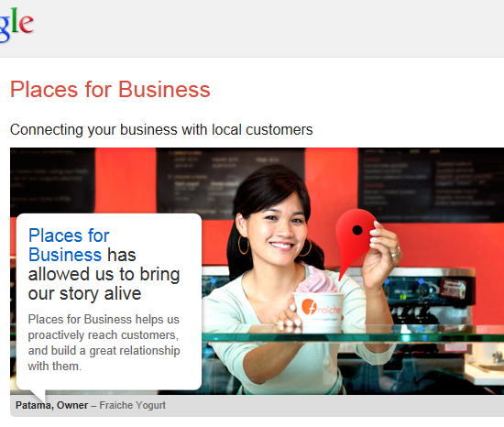Click the gray caption bar below photo
504x427 pixels.
point(257,406)
